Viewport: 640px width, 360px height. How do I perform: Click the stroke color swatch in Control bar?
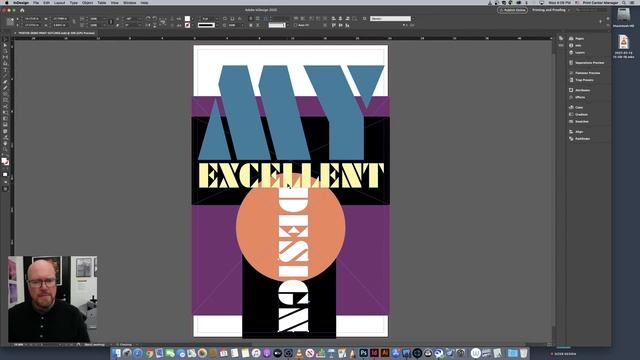tap(187, 25)
